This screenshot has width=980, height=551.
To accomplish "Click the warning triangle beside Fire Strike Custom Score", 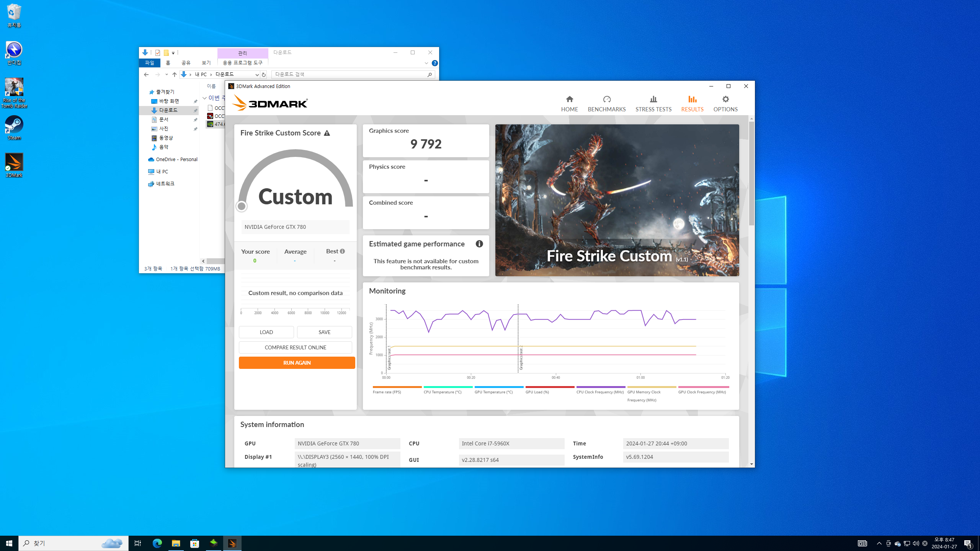I will point(327,133).
